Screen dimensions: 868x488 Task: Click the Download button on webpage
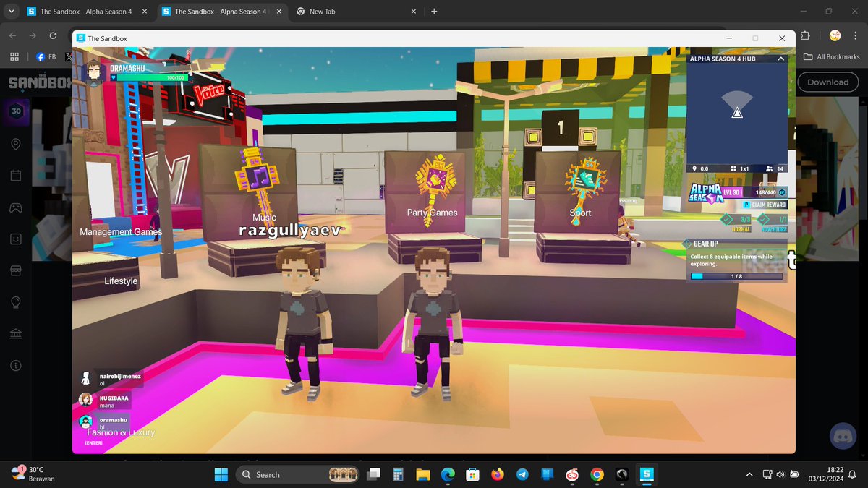(827, 82)
